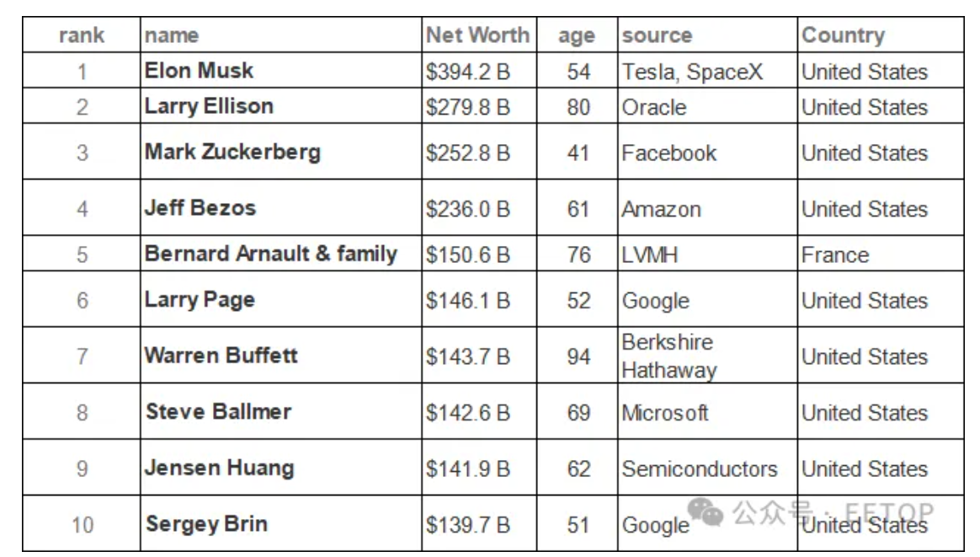Click the Sergey Brin name cell
The width and height of the screenshot is (980, 557).
tap(206, 524)
